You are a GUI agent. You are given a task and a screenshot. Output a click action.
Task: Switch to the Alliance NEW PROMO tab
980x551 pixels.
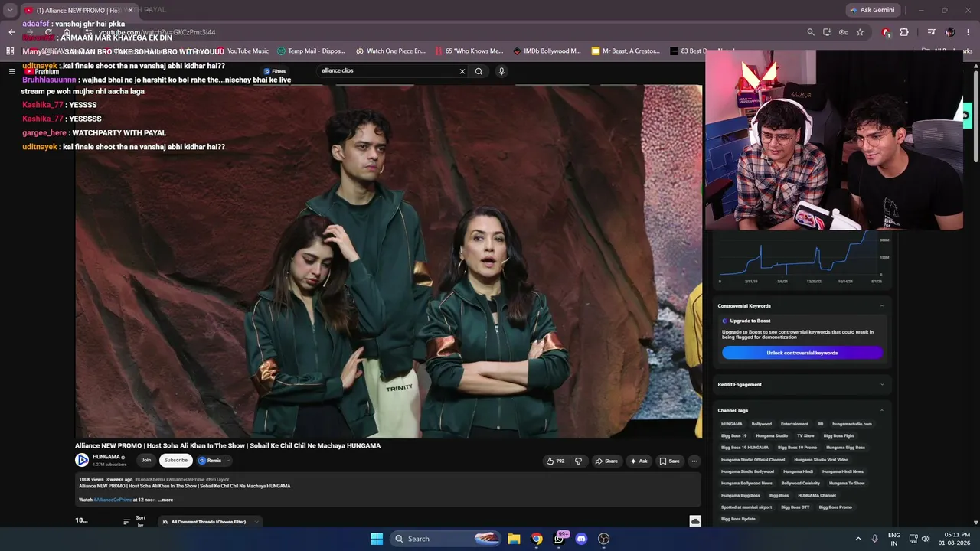coord(79,10)
